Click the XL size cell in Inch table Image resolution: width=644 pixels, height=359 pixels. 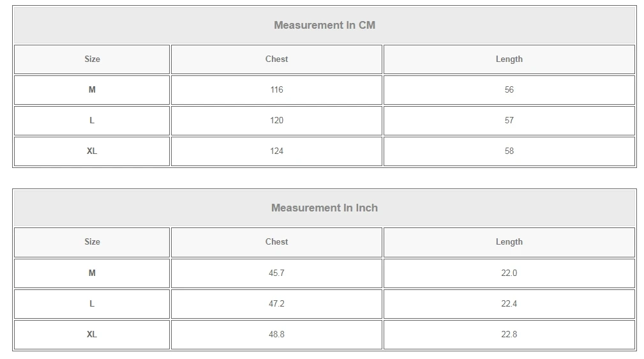point(92,335)
